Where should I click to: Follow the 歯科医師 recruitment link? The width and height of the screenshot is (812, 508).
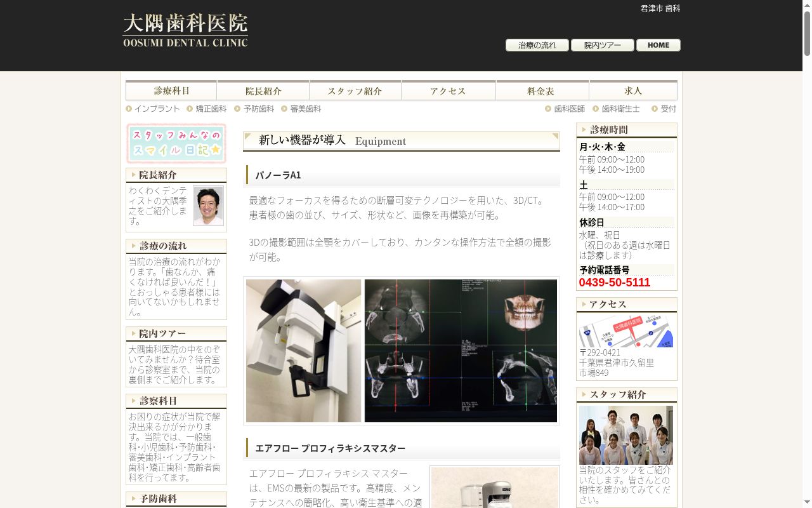(x=565, y=109)
